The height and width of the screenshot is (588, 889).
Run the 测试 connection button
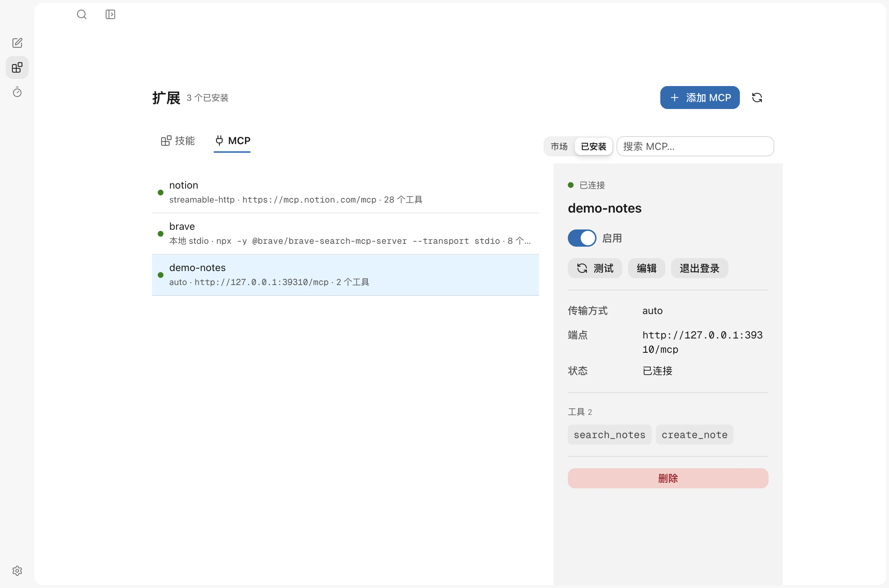pyautogui.click(x=595, y=268)
